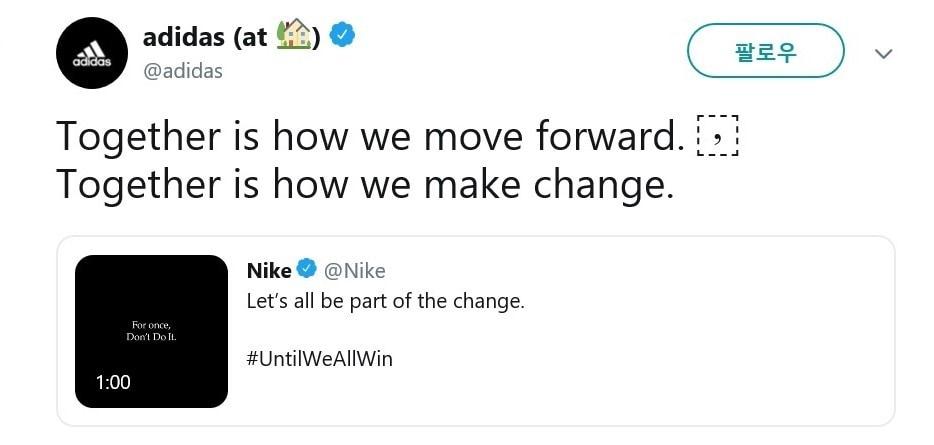Image resolution: width=934 pixels, height=445 pixels.
Task: Open the Nike display name in the quoted tweet
Action: pyautogui.click(x=269, y=271)
